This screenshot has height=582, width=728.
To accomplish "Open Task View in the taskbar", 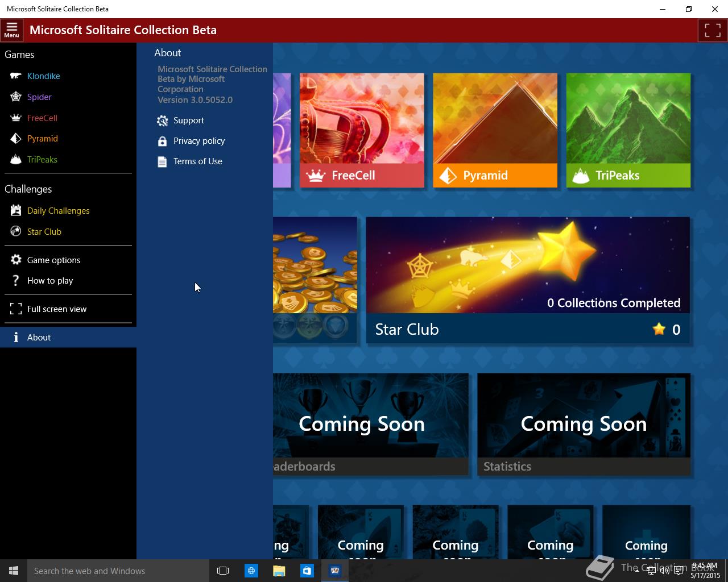I will [223, 571].
